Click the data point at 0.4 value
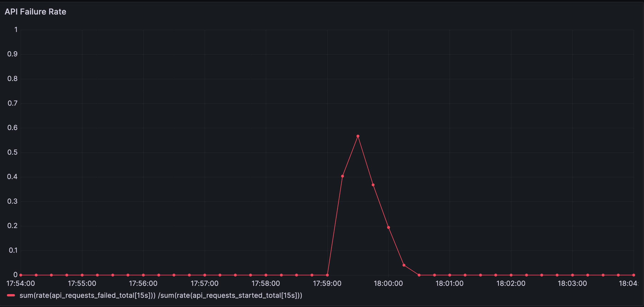 [342, 176]
